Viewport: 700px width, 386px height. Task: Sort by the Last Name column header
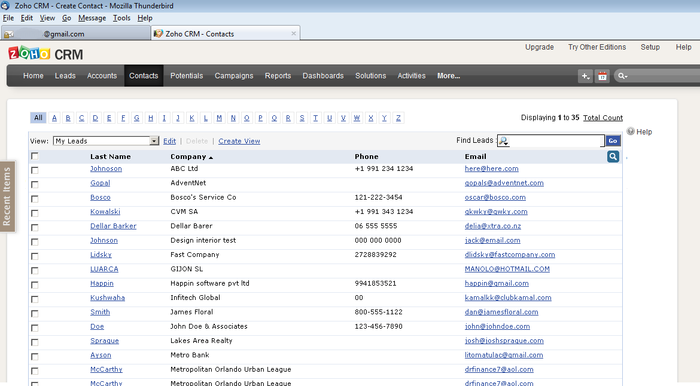click(110, 157)
